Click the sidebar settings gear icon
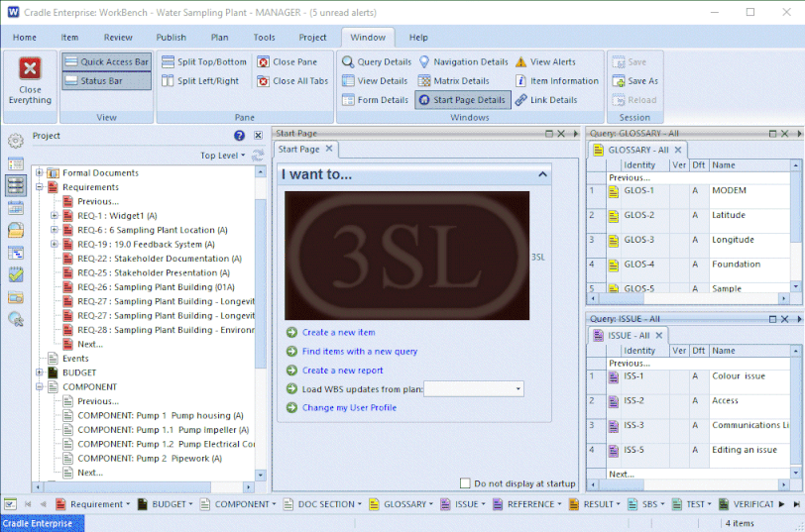Viewport: 805px width, 532px height. [16, 141]
